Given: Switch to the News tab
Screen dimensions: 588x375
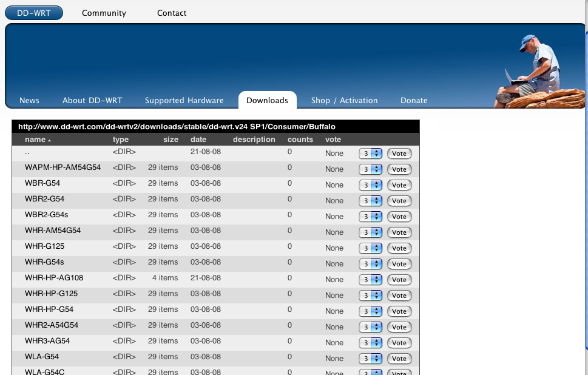Looking at the screenshot, I should (29, 101).
